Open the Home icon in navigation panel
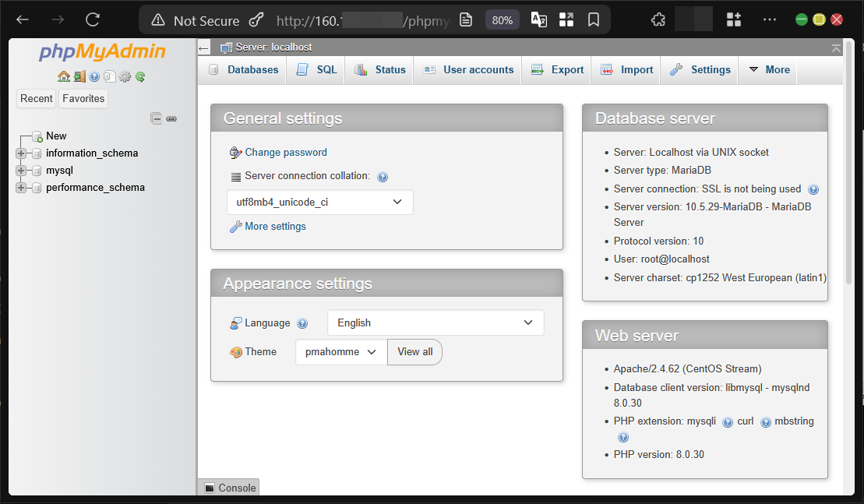The image size is (864, 504). tap(65, 76)
